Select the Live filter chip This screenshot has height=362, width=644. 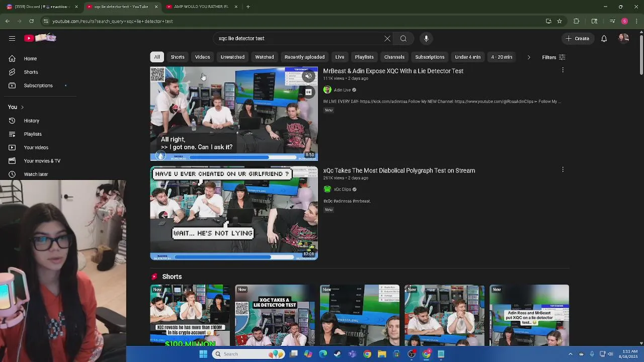(x=340, y=57)
